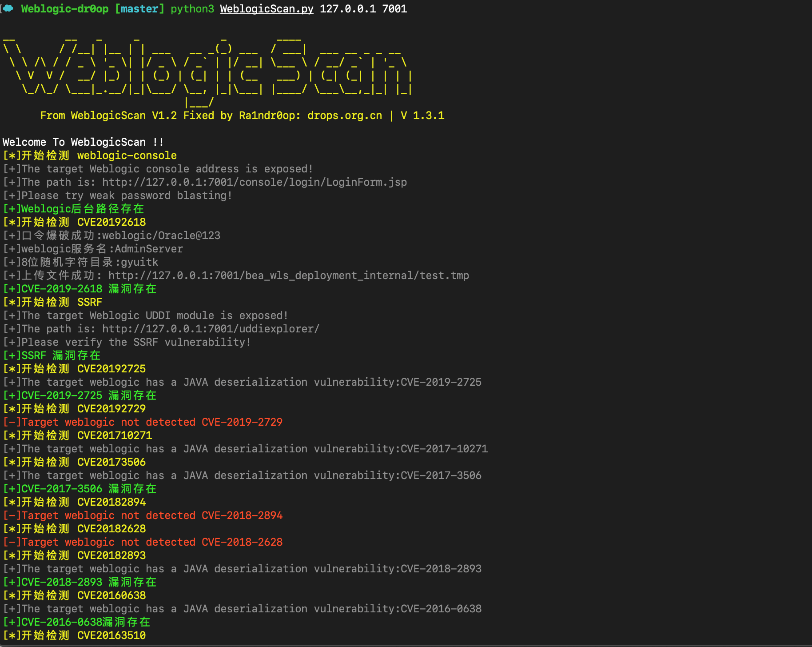
Task: Click the weblogic/Oracle@123 credentials text
Action: pyautogui.click(x=161, y=236)
